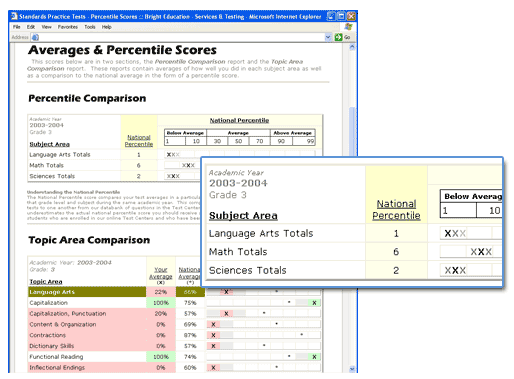The image size is (514, 379).
Task: Click the Language Arts olive topic row
Action: pyautogui.click(x=87, y=292)
